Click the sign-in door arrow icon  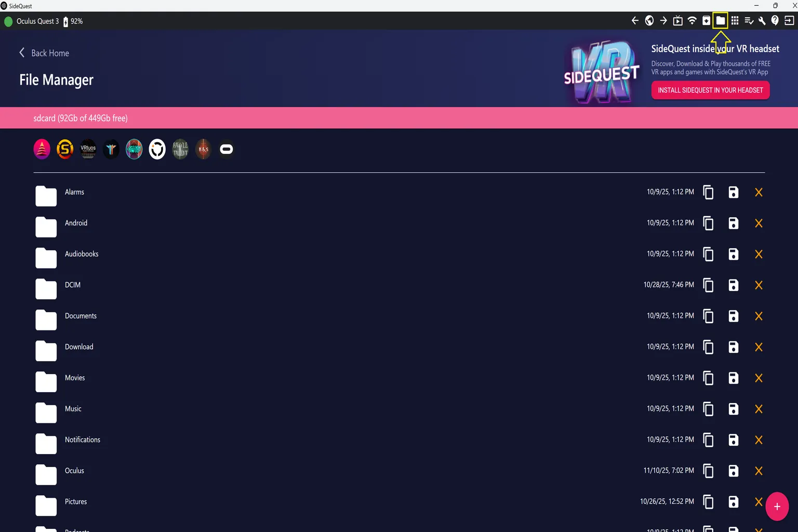[789, 21]
